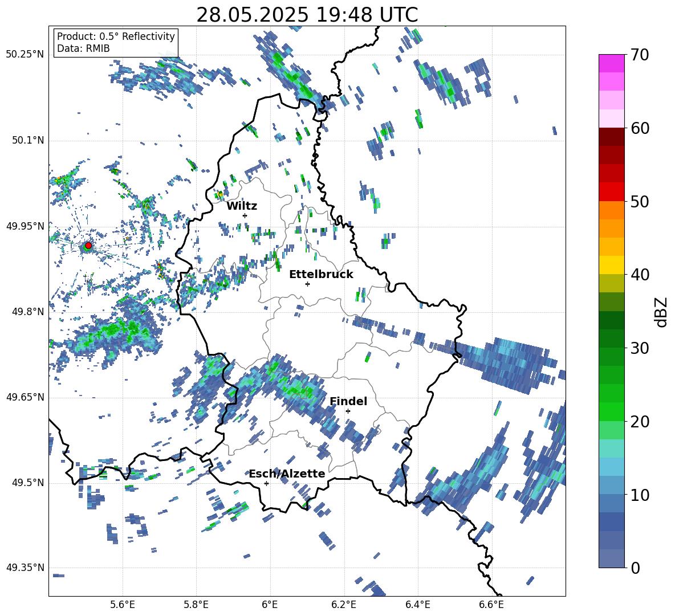Click the 49.5°N latitude label
This screenshot has width=675, height=616.
tap(27, 483)
